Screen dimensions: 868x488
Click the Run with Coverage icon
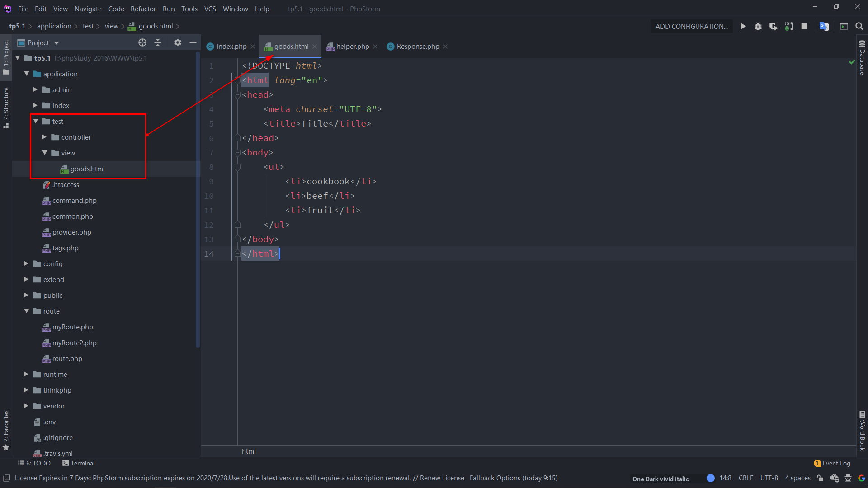774,26
